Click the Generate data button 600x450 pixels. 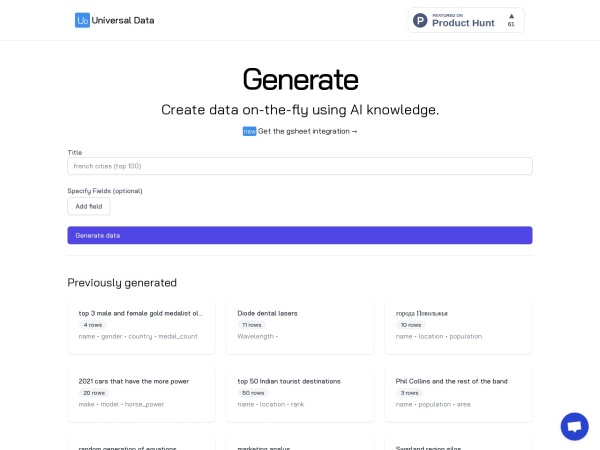pos(300,235)
